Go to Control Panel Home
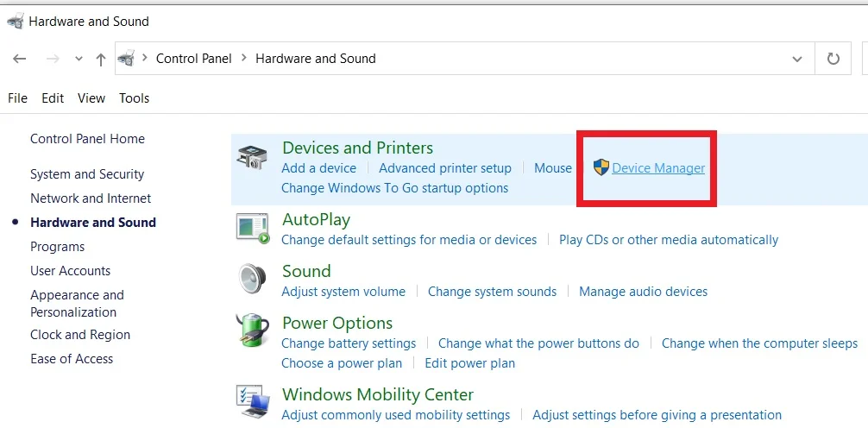 pyautogui.click(x=87, y=139)
